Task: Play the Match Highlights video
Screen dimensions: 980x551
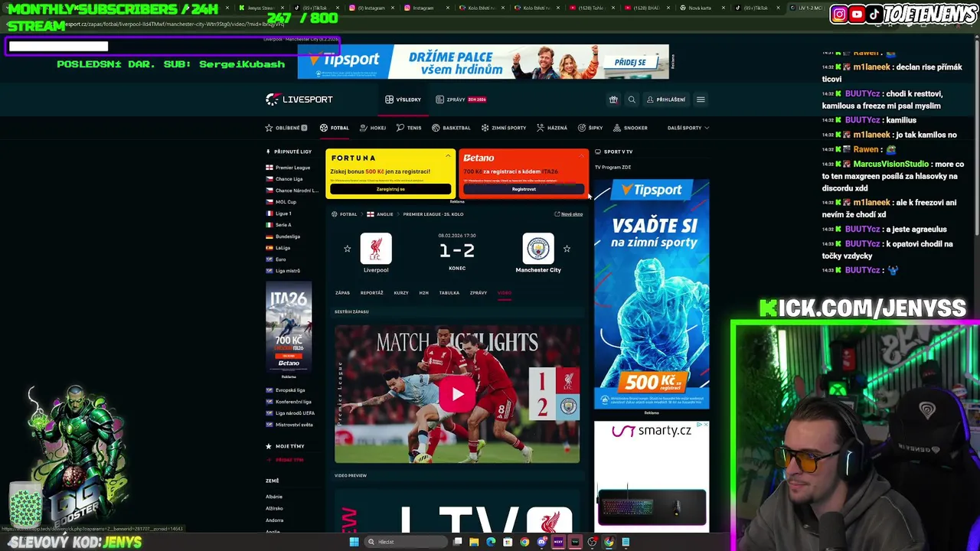Action: [457, 394]
